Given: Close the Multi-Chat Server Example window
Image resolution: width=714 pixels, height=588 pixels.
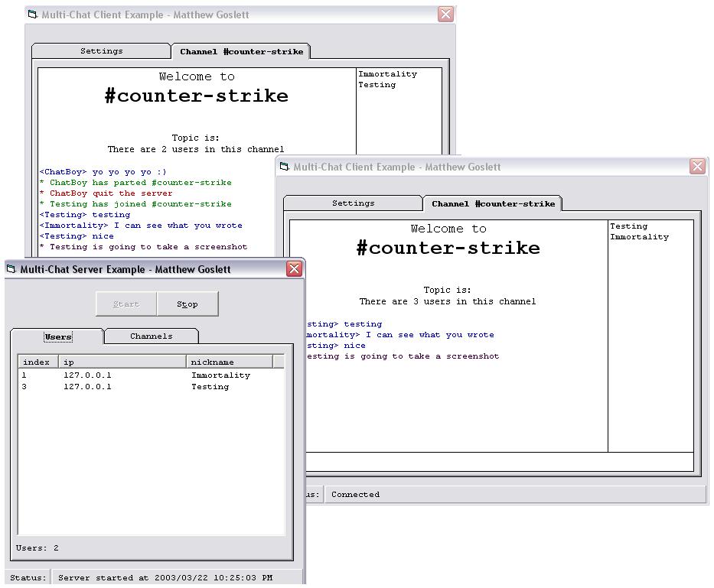Looking at the screenshot, I should (x=294, y=268).
